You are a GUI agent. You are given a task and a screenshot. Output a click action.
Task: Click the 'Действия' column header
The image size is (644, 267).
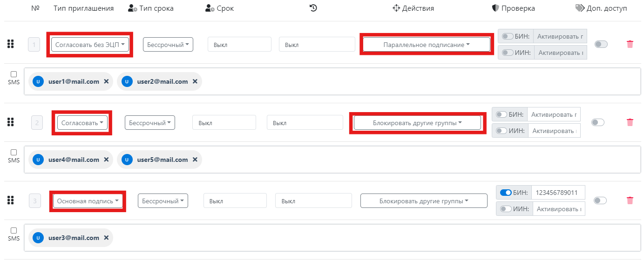pyautogui.click(x=413, y=8)
